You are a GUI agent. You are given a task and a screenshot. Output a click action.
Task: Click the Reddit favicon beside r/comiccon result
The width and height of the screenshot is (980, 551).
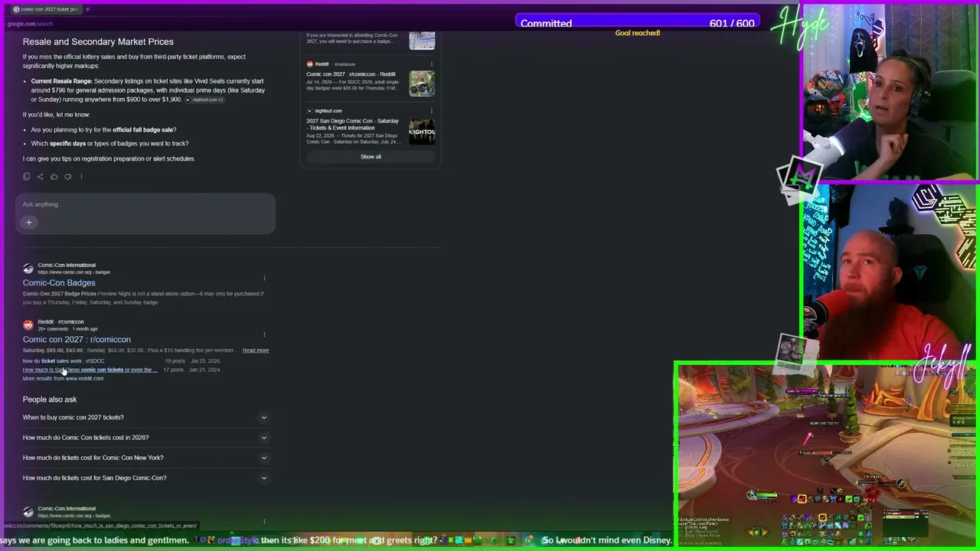pyautogui.click(x=28, y=325)
